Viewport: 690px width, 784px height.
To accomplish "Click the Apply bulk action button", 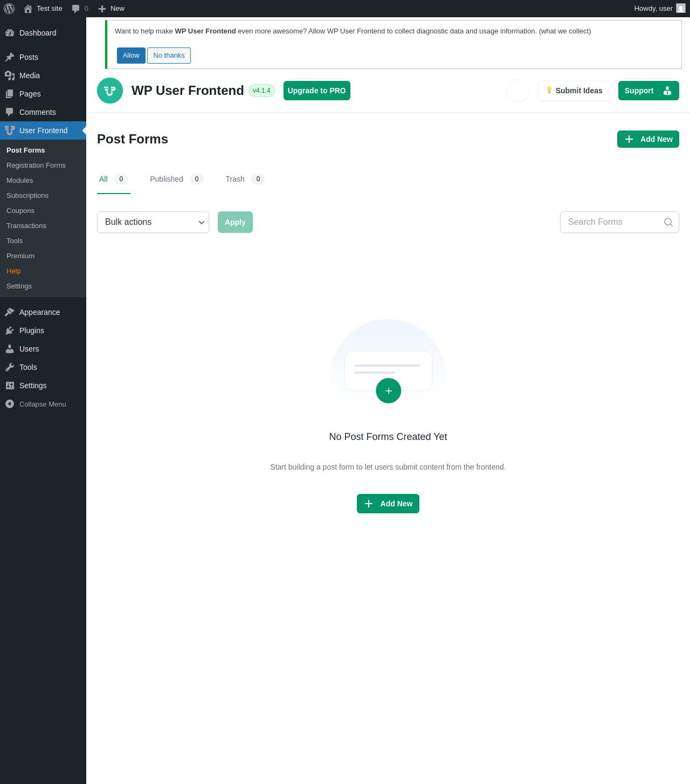I will coord(235,222).
